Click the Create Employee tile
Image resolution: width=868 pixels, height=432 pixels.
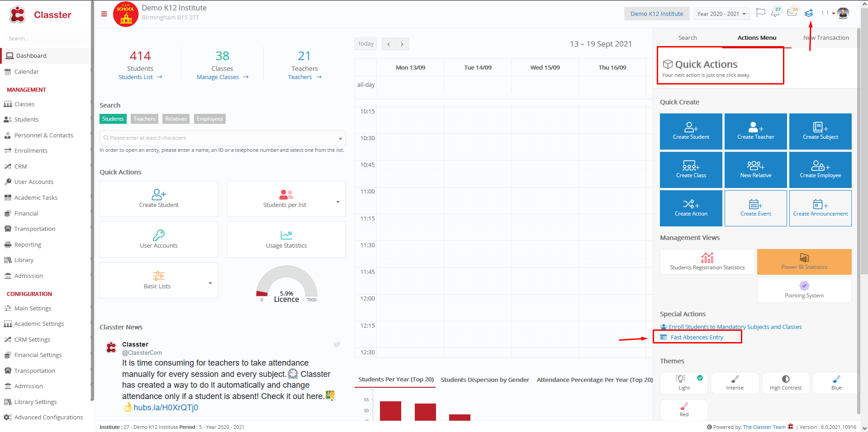coord(820,169)
